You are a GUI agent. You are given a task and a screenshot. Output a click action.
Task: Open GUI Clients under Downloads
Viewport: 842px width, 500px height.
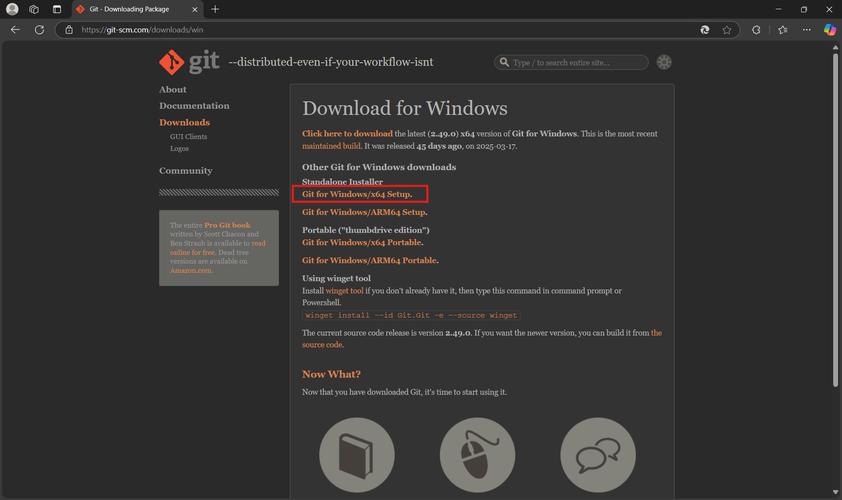point(188,136)
